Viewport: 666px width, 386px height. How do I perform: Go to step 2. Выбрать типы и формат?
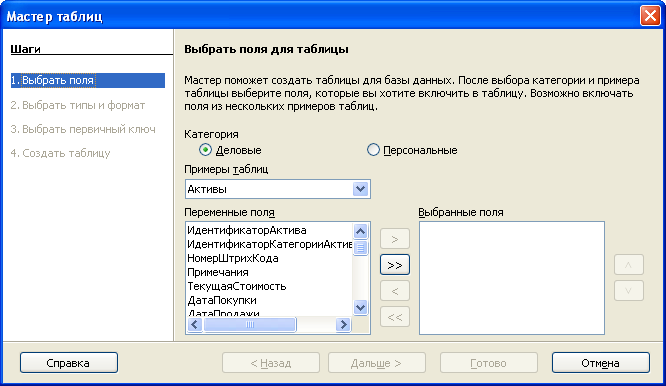tap(78, 105)
